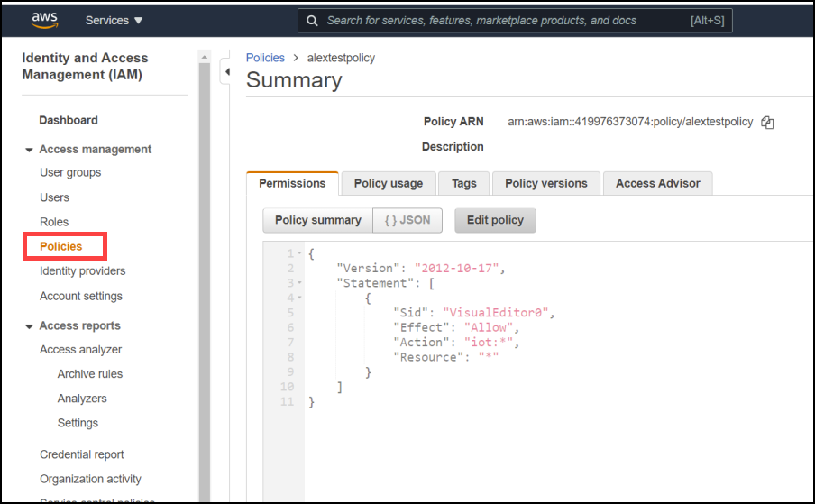This screenshot has width=815, height=504.
Task: Open Users in the sidebar
Action: [x=54, y=197]
